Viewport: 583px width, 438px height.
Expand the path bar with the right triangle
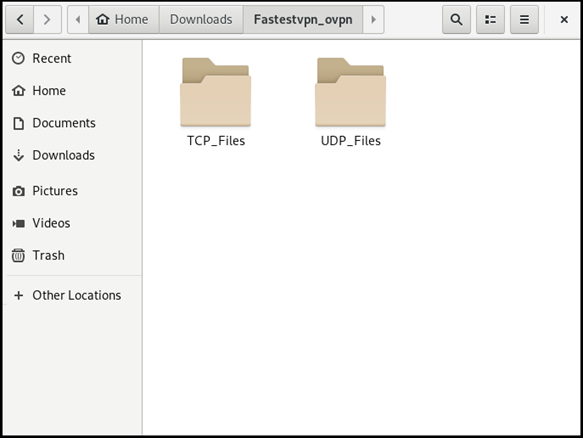tap(373, 19)
